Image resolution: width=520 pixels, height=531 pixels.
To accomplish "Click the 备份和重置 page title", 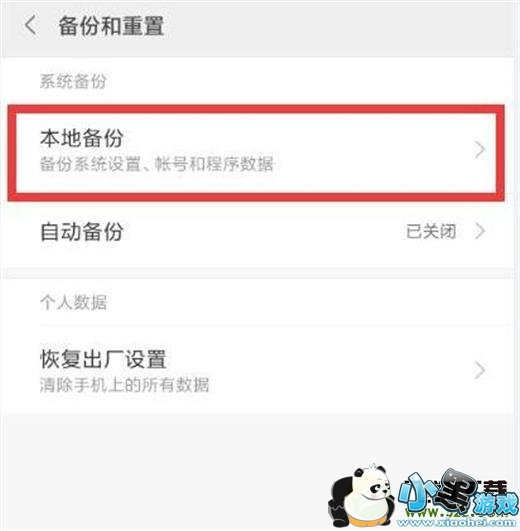I will (111, 26).
